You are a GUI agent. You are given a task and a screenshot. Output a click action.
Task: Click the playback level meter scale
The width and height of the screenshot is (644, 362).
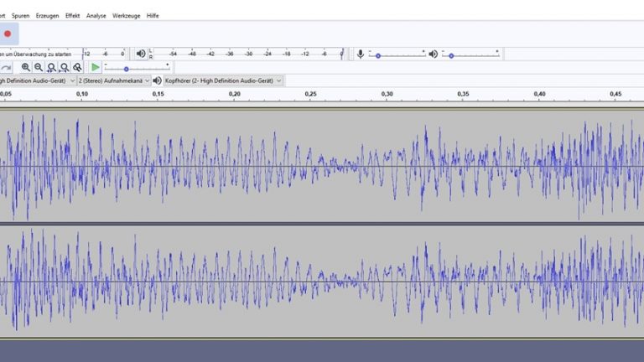click(x=247, y=54)
